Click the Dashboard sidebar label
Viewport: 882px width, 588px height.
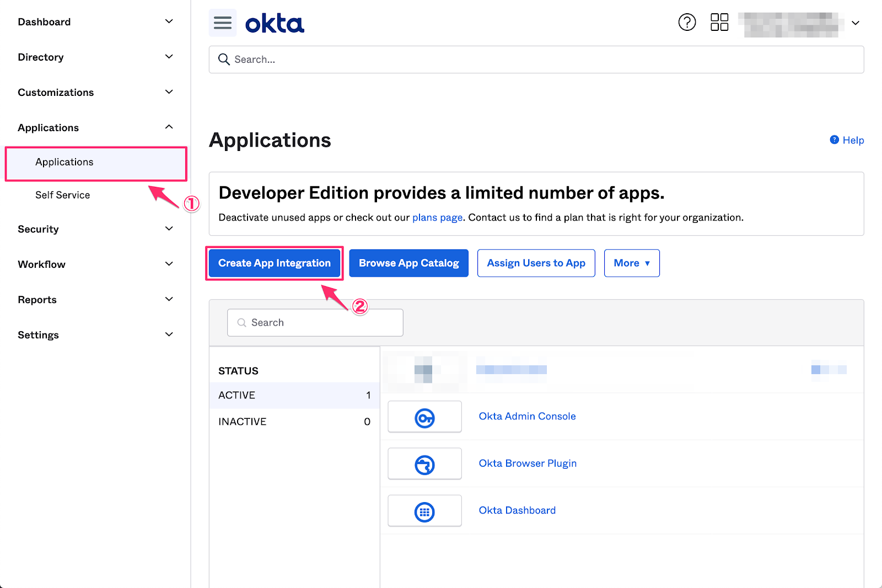[44, 22]
